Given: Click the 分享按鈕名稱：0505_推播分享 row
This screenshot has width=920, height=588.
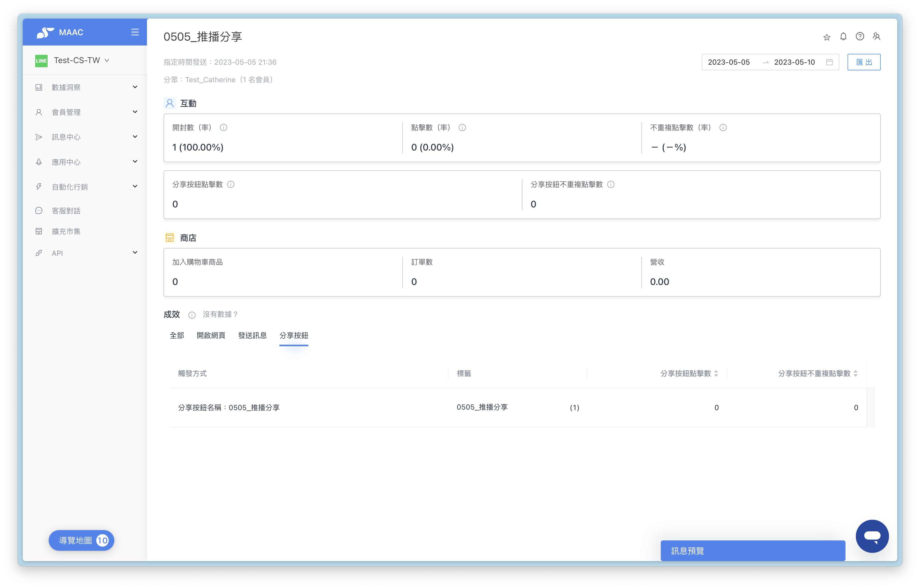Looking at the screenshot, I should click(x=518, y=408).
